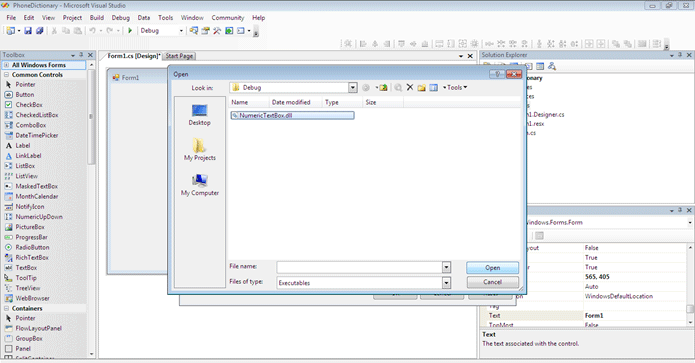
Task: Pin the Toolbox panel with auto-hide pin
Action: click(81, 55)
